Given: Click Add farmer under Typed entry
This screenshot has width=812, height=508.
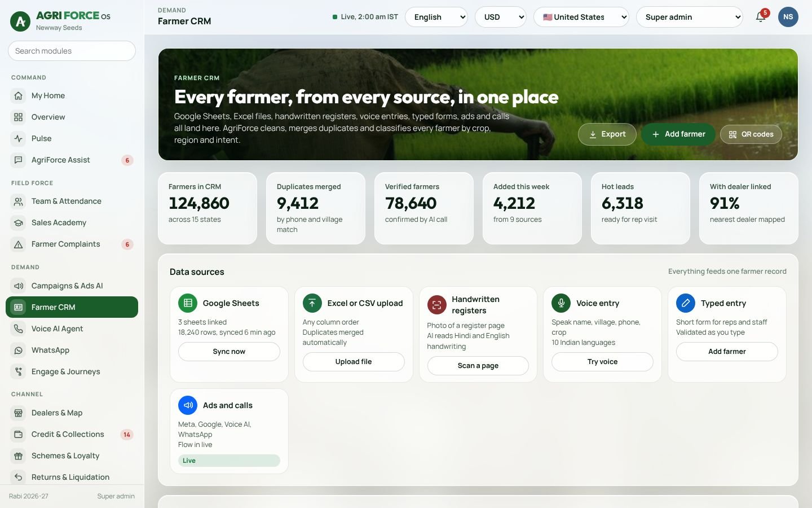Looking at the screenshot, I should (x=727, y=352).
